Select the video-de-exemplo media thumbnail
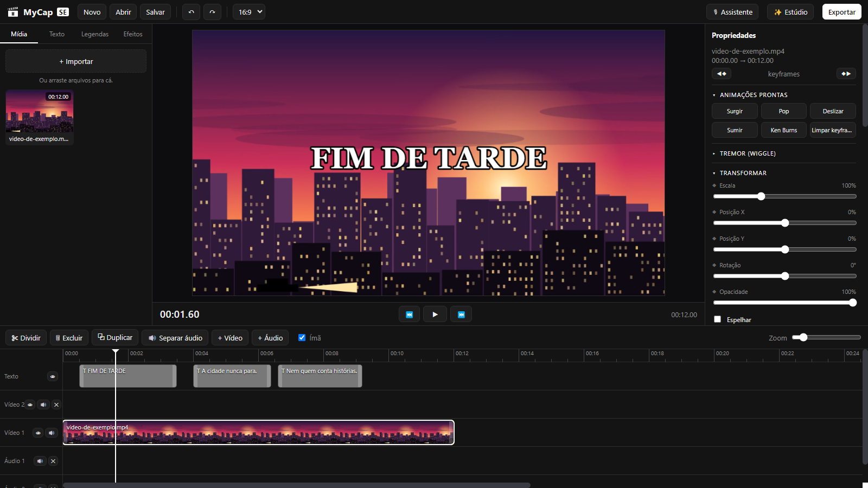This screenshot has width=868, height=488. coord(40,117)
